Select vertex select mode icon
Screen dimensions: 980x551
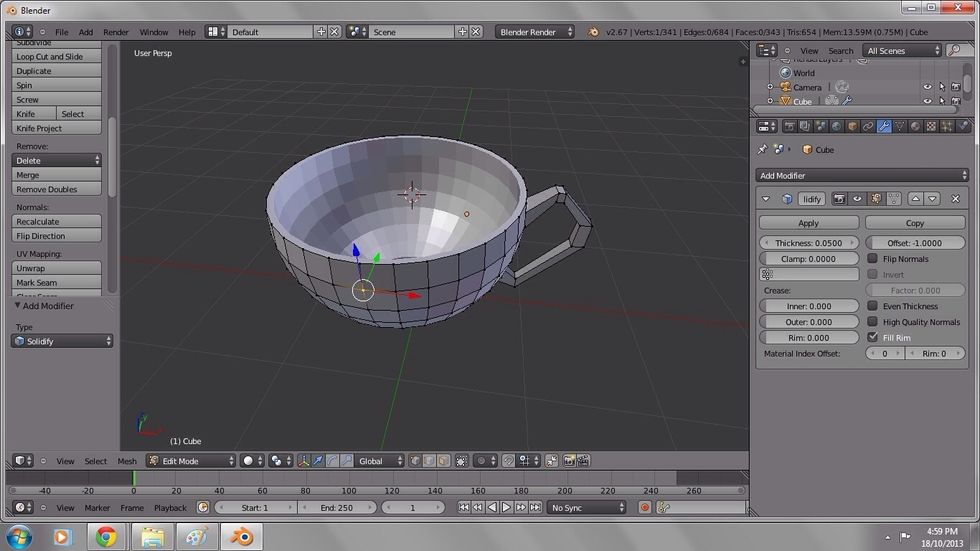[415, 461]
